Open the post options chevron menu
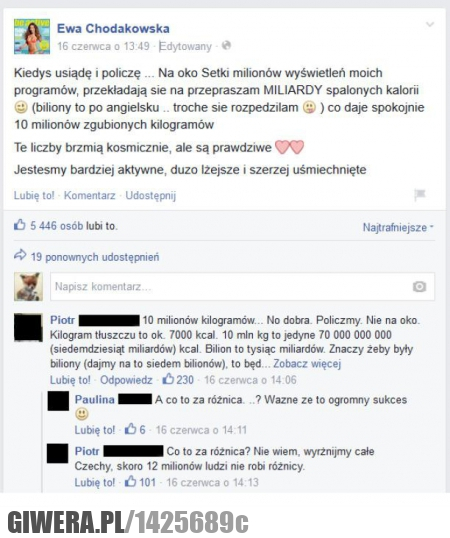The image size is (450, 538). 430,24
